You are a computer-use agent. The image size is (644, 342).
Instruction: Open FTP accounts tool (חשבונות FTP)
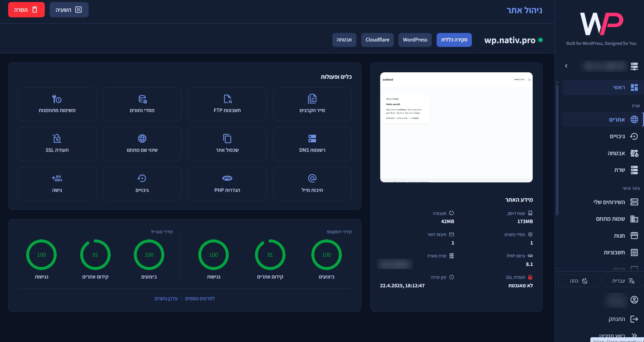(227, 104)
